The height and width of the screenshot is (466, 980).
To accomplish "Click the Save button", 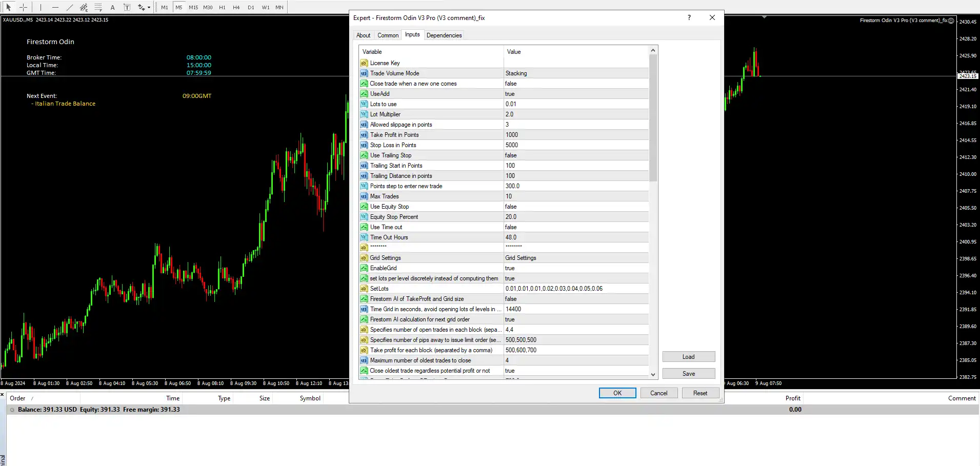I will 689,374.
